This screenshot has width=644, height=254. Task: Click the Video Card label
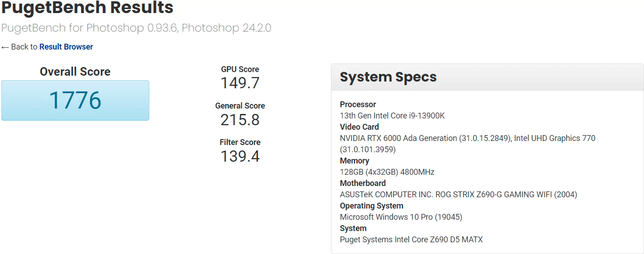359,127
